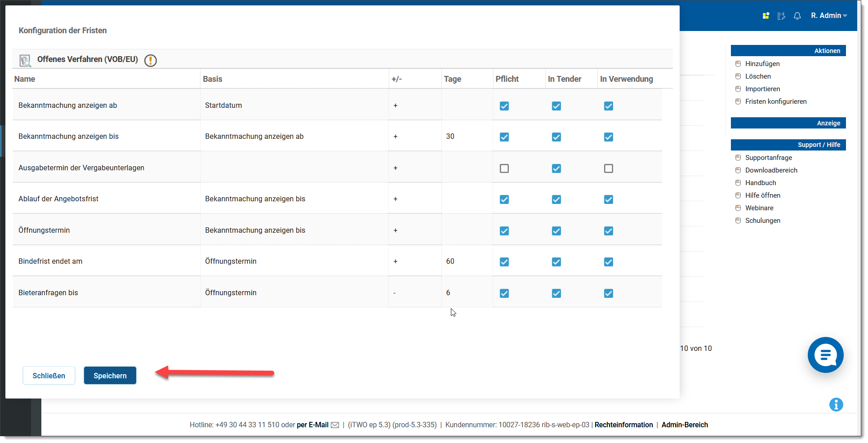This screenshot has height=443, width=868.
Task: Click Tage value 30 for Bekanntmachung anzeigen bis
Action: tap(450, 137)
